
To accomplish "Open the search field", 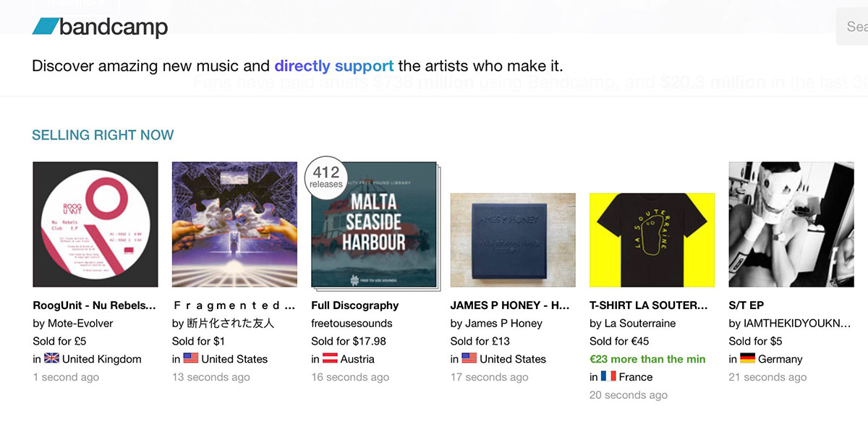I will (854, 27).
